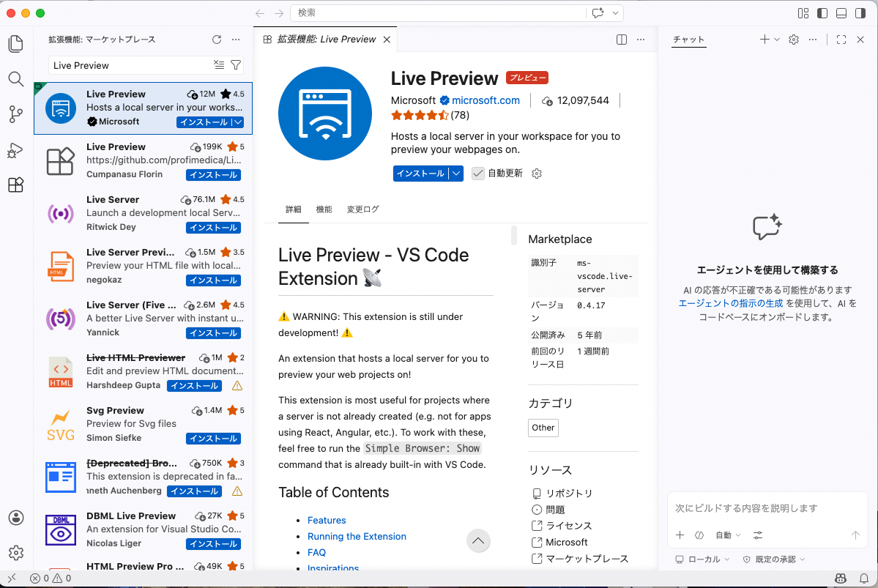Open chat settings gear icon
878x588 pixels.
coord(794,40)
